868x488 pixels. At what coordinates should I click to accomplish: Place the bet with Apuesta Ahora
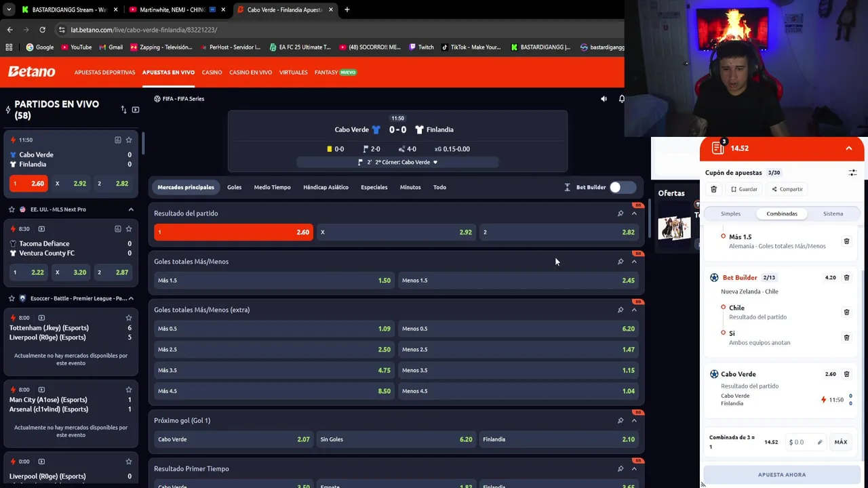(782, 475)
